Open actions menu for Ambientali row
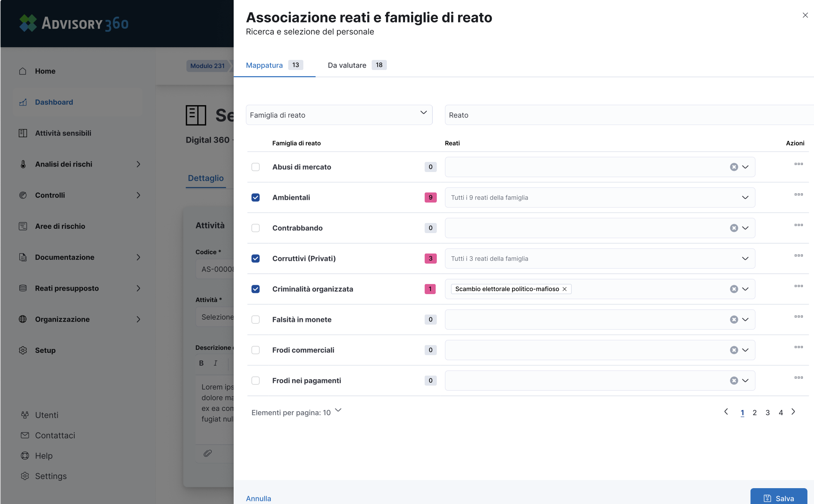The height and width of the screenshot is (504, 814). pyautogui.click(x=799, y=194)
